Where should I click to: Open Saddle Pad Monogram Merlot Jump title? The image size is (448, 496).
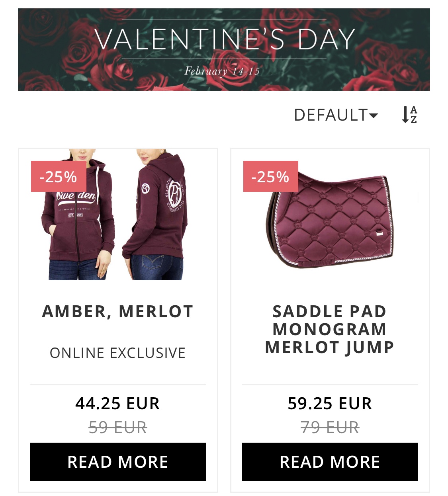(x=330, y=329)
